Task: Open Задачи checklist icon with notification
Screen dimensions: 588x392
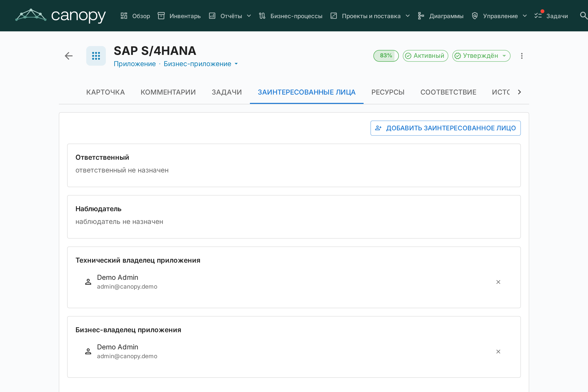Action: coord(538,15)
